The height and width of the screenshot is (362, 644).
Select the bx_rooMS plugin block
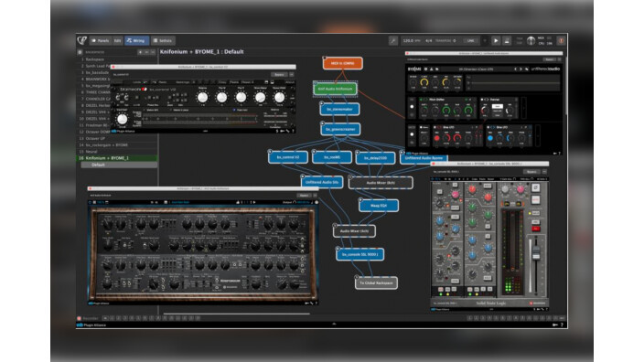click(332, 157)
